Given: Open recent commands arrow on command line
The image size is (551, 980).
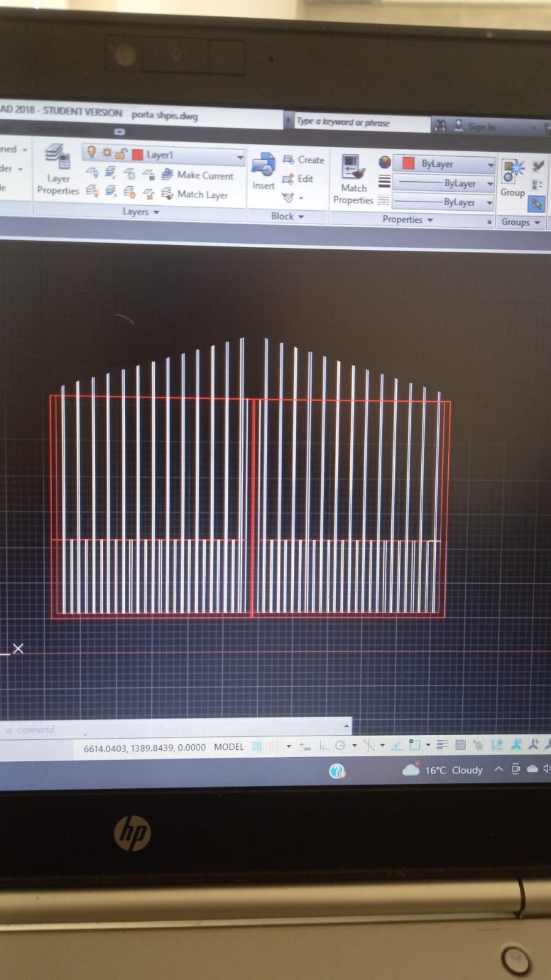Looking at the screenshot, I should (347, 726).
